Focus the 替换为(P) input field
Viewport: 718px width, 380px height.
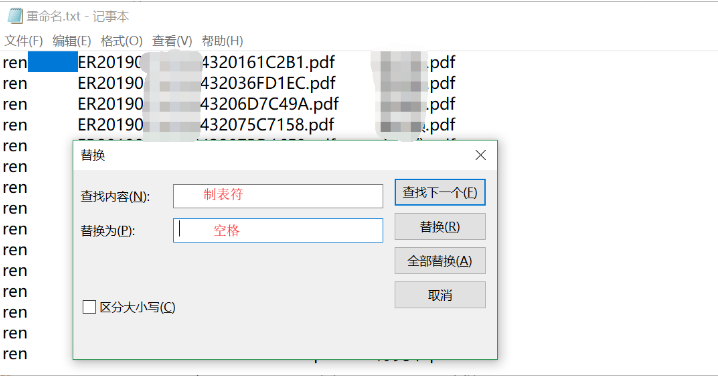point(278,230)
